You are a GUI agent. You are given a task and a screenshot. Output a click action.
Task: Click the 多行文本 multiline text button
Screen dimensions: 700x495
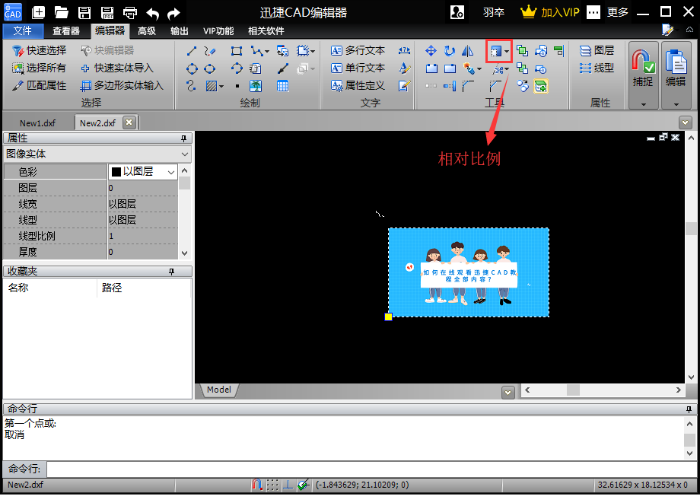coord(358,50)
